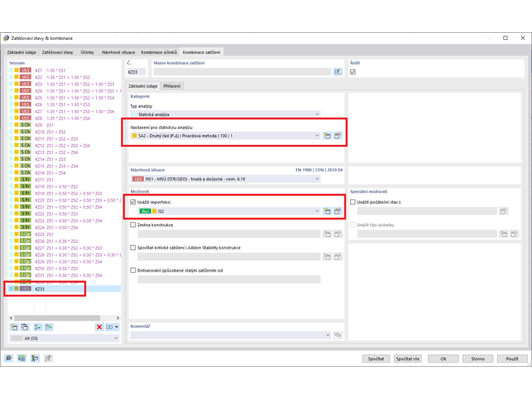Check Uvážit počáteční stav z
This screenshot has width=532, height=399.
(353, 202)
